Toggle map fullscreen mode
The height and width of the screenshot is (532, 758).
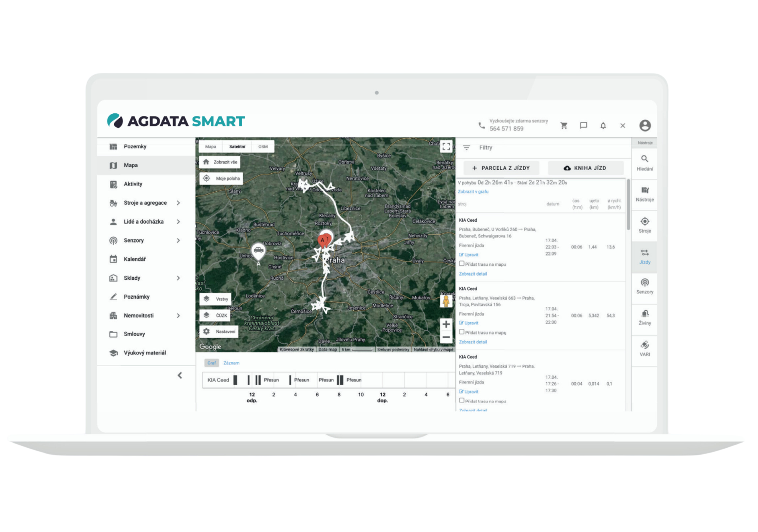tap(446, 146)
